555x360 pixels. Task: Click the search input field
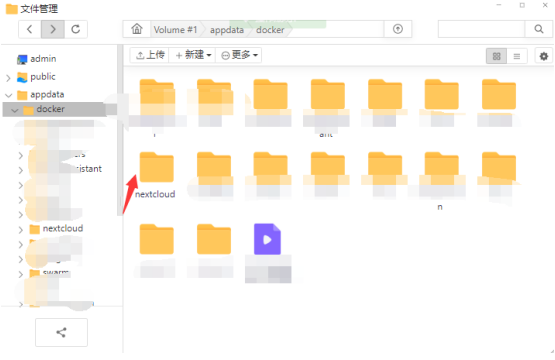(481, 29)
